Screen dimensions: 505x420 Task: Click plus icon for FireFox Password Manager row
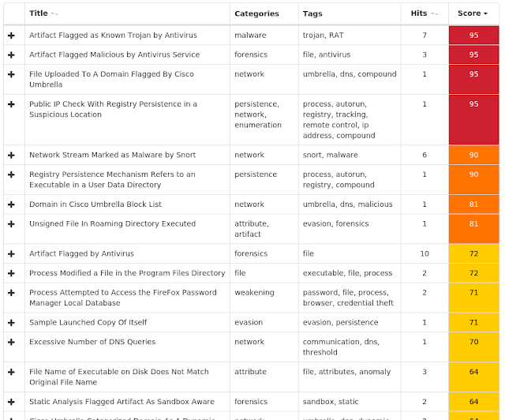pos(11,292)
